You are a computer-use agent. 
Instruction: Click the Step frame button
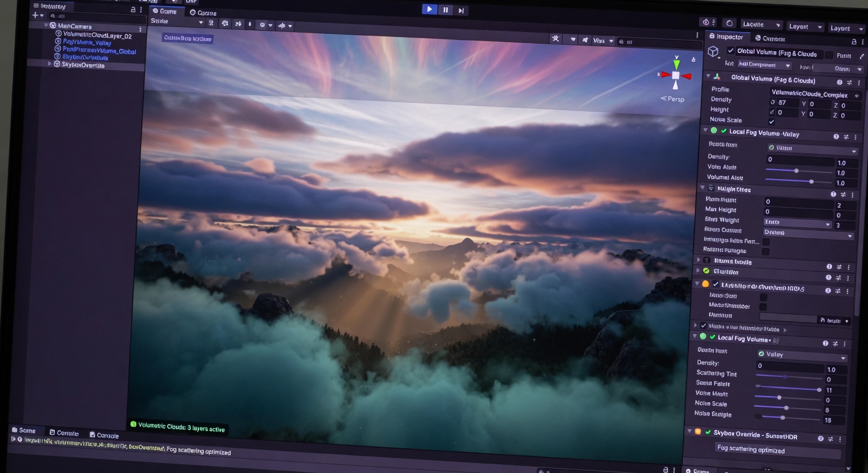click(x=461, y=10)
